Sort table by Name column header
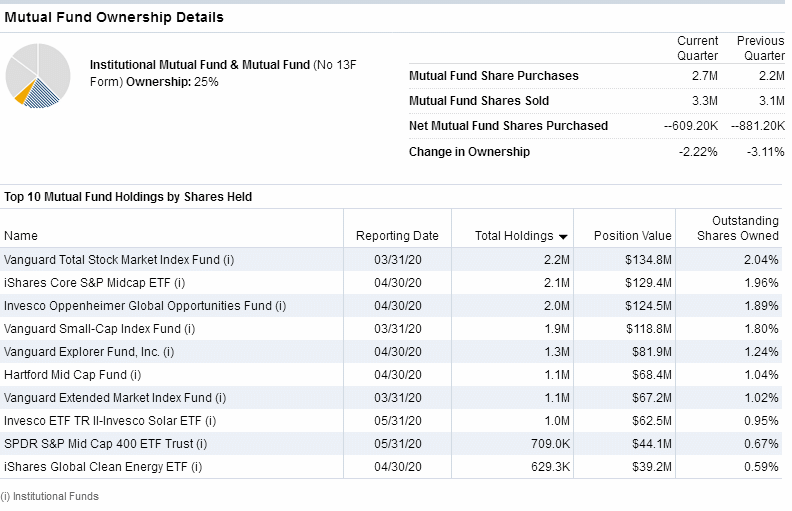Screen dimensions: 792x511 point(21,236)
